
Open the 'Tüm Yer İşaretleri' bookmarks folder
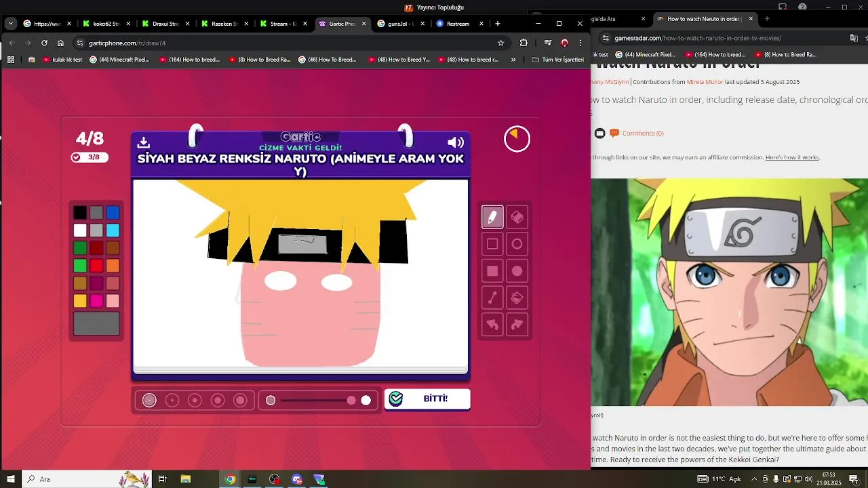pos(557,60)
